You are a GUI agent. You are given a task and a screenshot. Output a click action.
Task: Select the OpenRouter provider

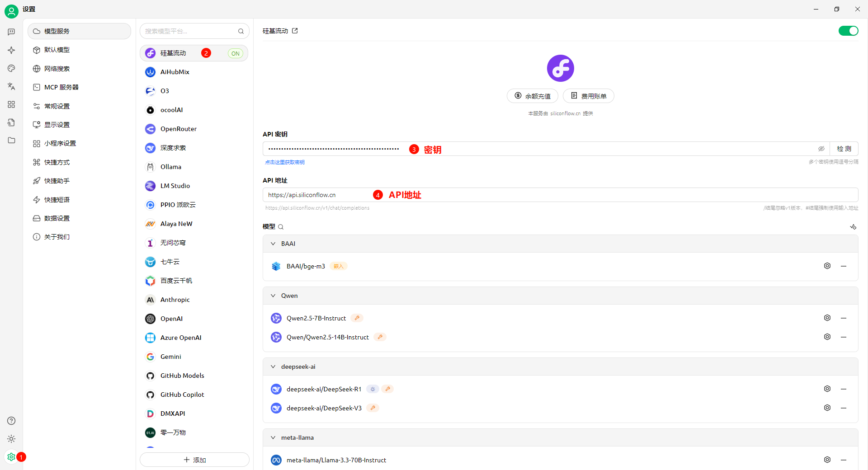pyautogui.click(x=194, y=129)
